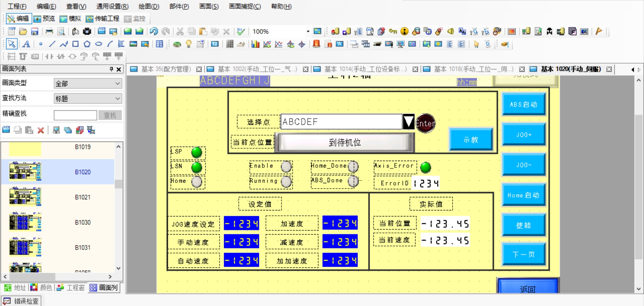Screen dimensions: 644x306
Task: Select the B1030 screen thumbnail
Action: pyautogui.click(x=25, y=222)
